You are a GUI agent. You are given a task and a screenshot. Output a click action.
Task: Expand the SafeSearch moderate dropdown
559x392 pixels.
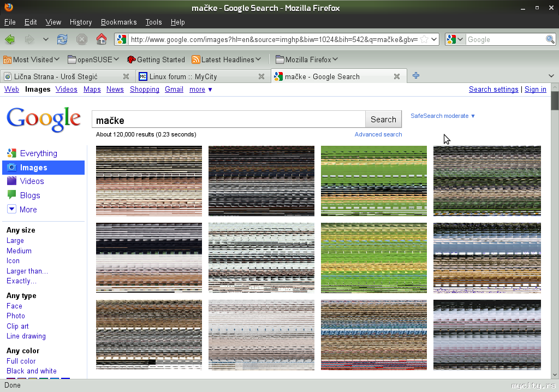443,116
